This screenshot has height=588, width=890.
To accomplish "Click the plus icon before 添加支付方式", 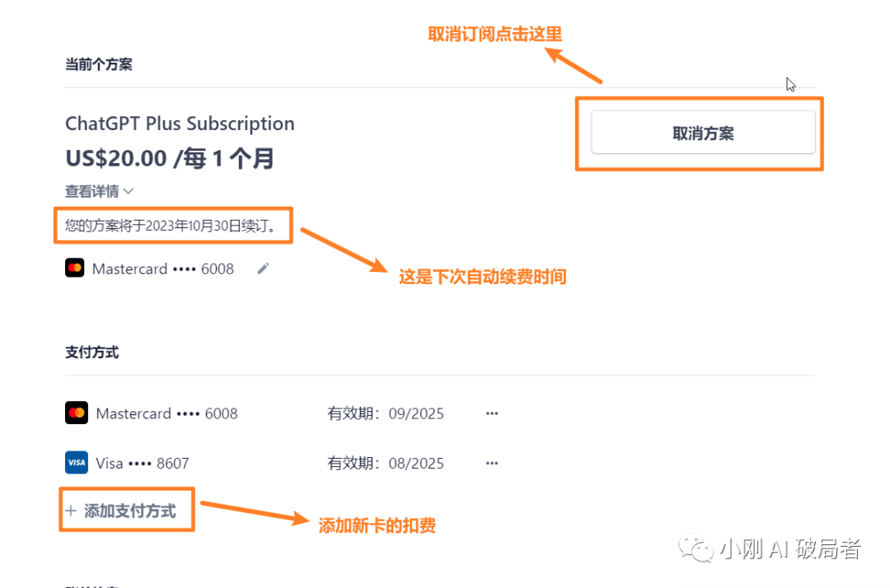I will coord(71,511).
